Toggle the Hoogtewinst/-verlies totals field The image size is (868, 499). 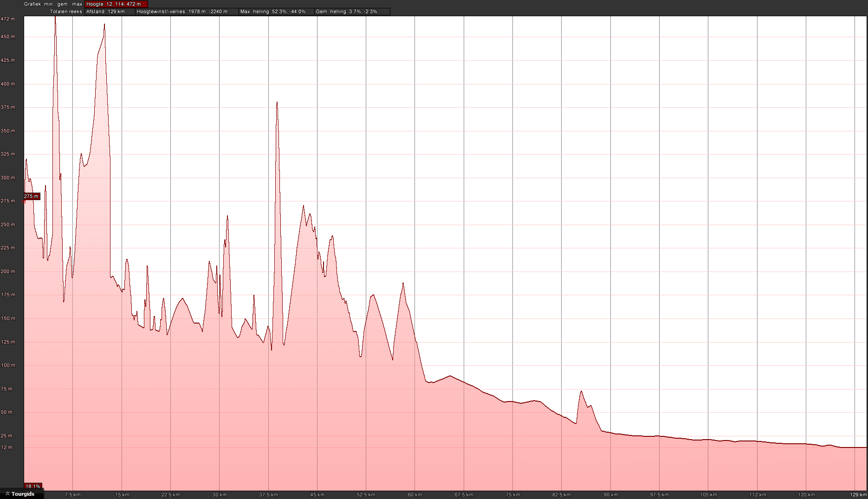187,12
